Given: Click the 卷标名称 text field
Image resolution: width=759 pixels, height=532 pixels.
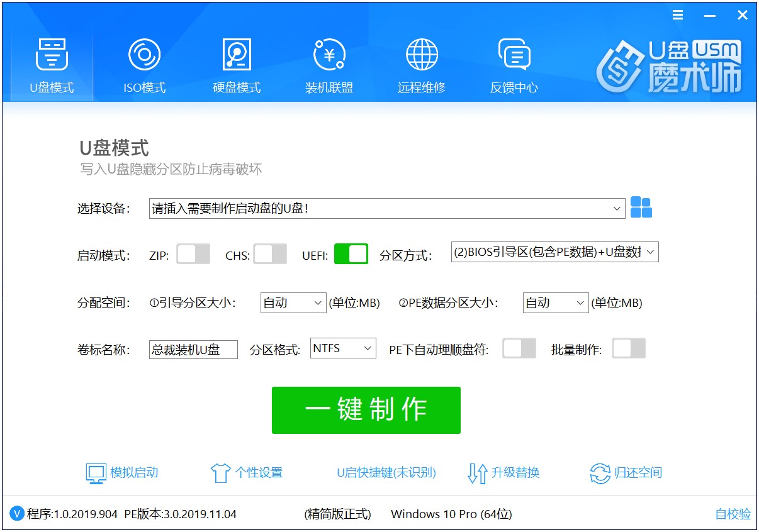Looking at the screenshot, I should coord(193,350).
